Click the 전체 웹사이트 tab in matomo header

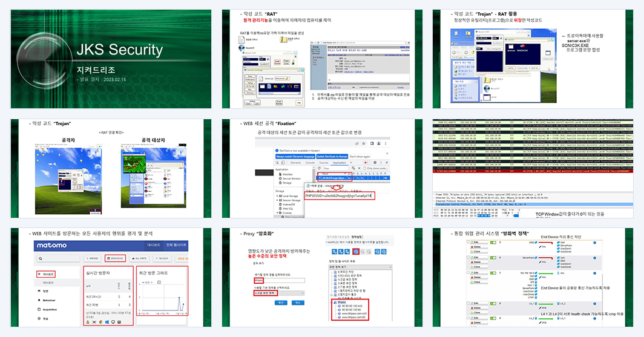pos(177,244)
